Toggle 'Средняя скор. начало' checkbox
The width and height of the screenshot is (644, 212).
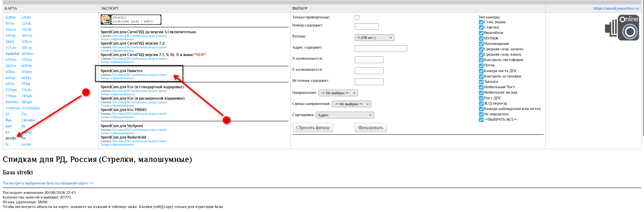point(481,49)
